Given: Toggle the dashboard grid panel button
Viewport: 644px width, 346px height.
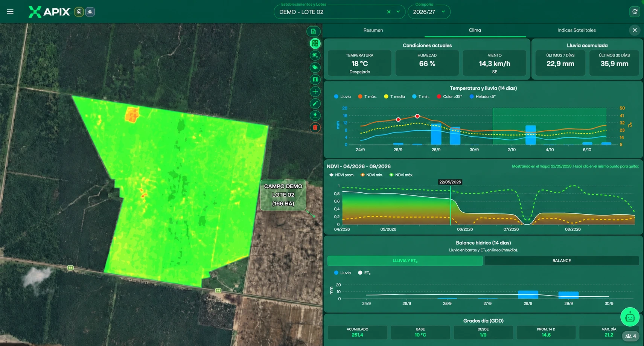Looking at the screenshot, I should coord(315,43).
